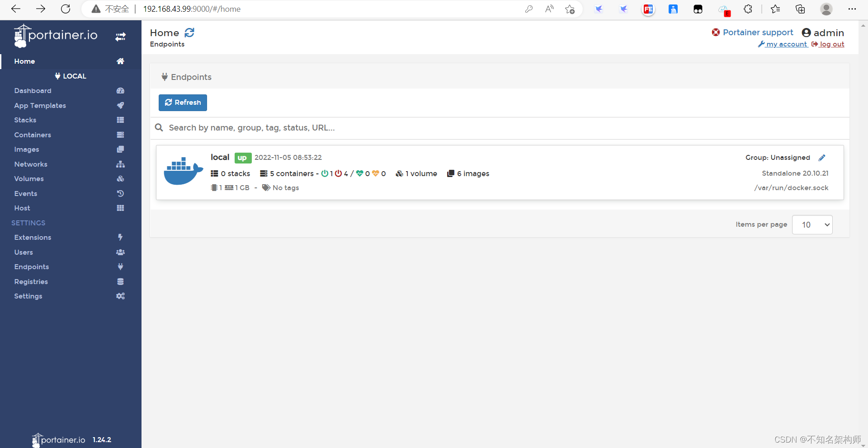Image resolution: width=868 pixels, height=448 pixels.
Task: Open the local endpoint name
Action: click(x=220, y=157)
